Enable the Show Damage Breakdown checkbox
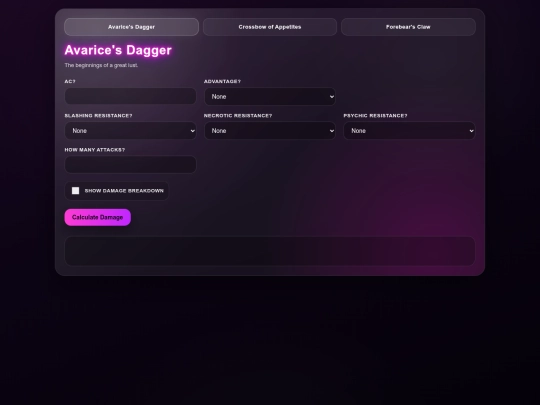 tap(75, 191)
